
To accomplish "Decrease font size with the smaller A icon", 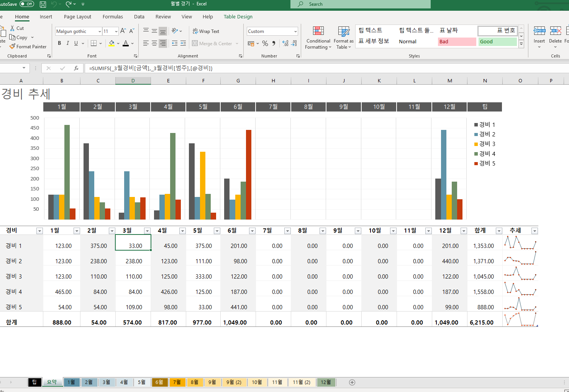I will pos(131,31).
